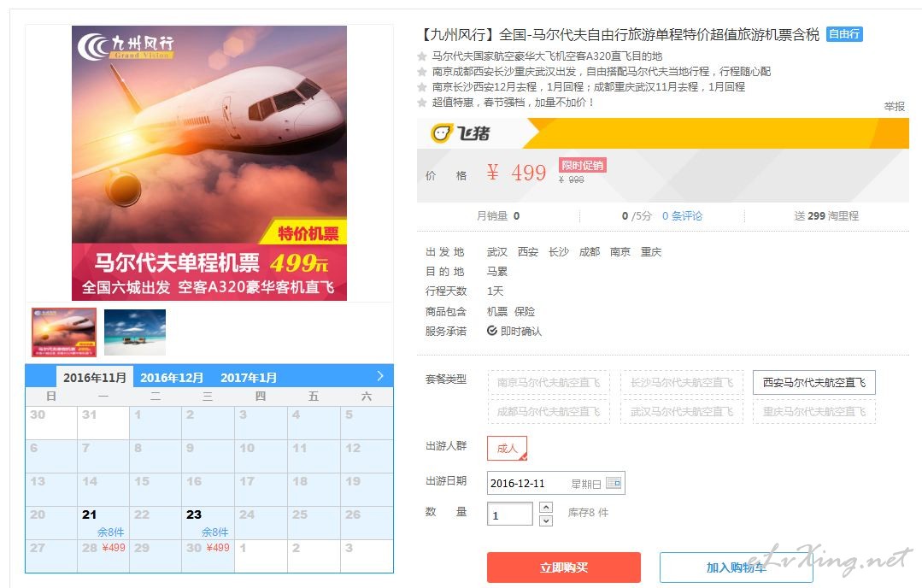Choose the 南京马尔代夫航空直飞 package
Viewport: 922px width, 588px height.
point(549,382)
